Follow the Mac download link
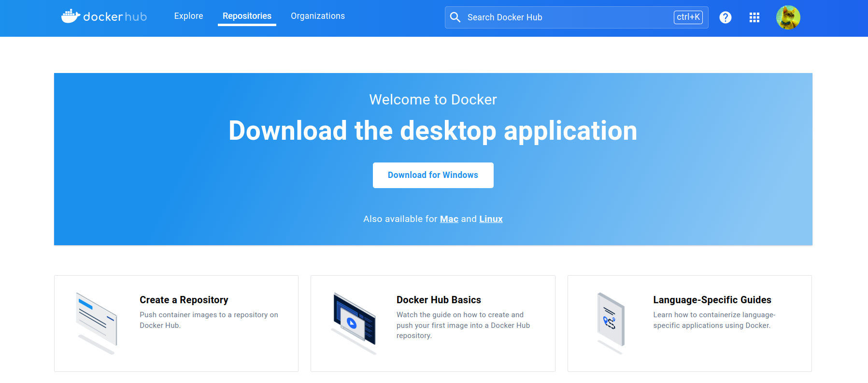 449,219
